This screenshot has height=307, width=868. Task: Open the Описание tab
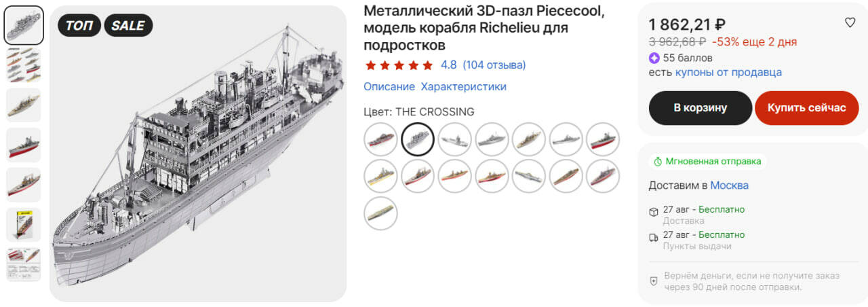click(389, 86)
